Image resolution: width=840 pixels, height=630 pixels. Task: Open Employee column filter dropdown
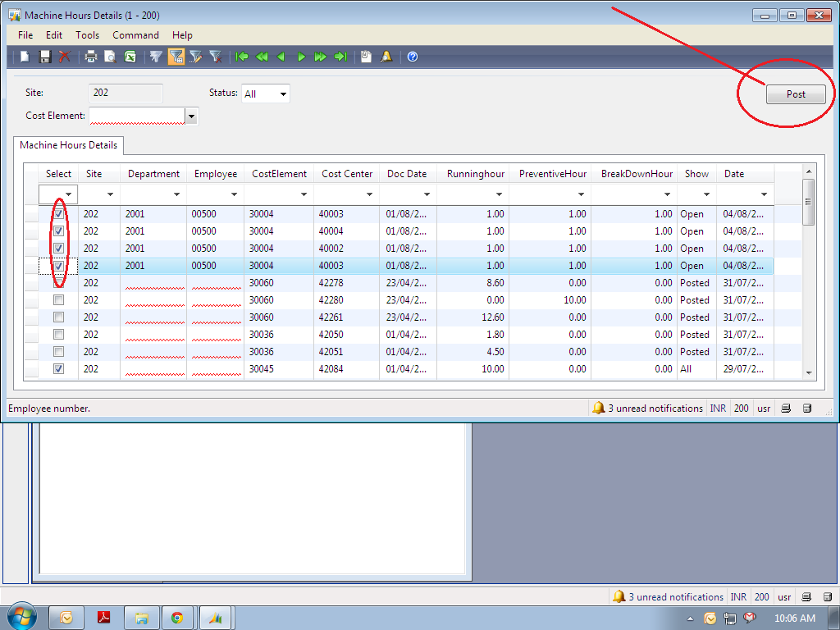click(234, 194)
